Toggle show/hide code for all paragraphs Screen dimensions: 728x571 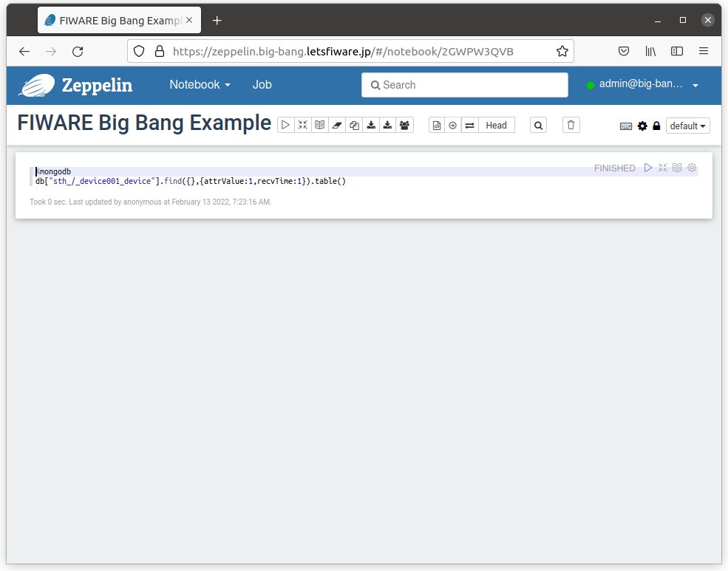(303, 126)
